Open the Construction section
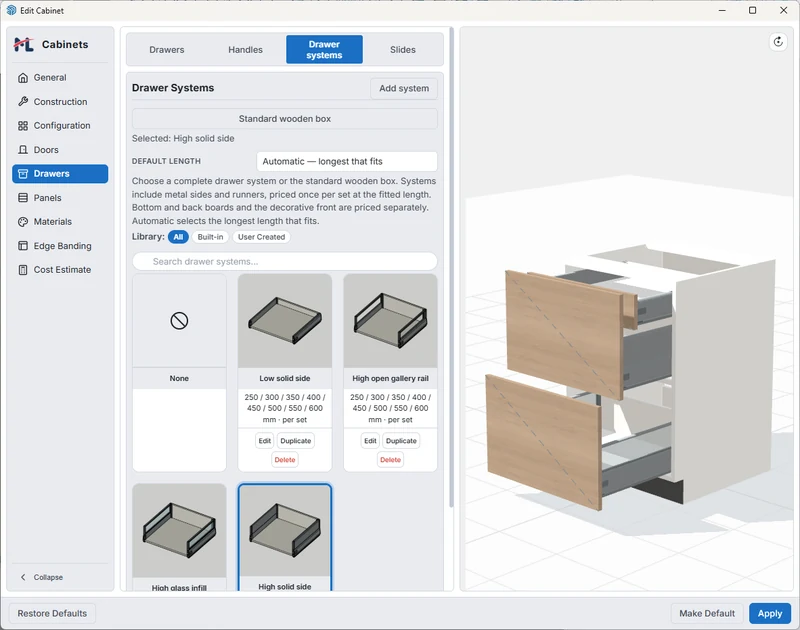This screenshot has width=800, height=630. (60, 102)
